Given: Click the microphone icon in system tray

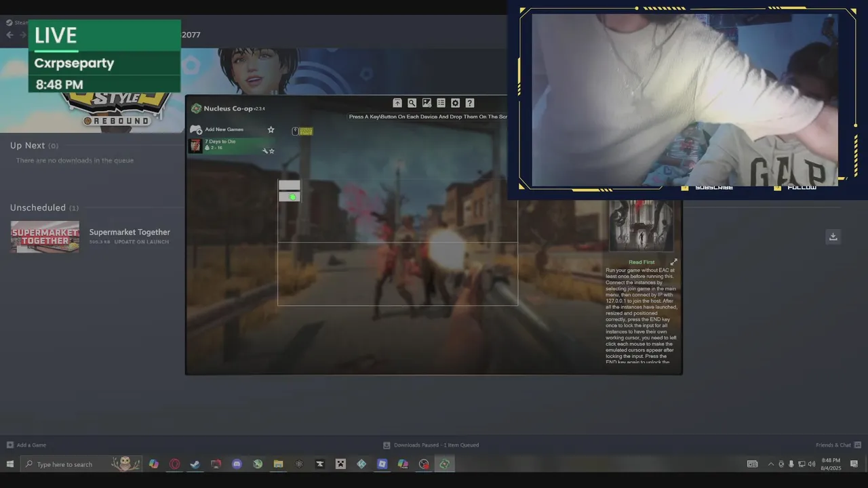Looking at the screenshot, I should [x=791, y=464].
